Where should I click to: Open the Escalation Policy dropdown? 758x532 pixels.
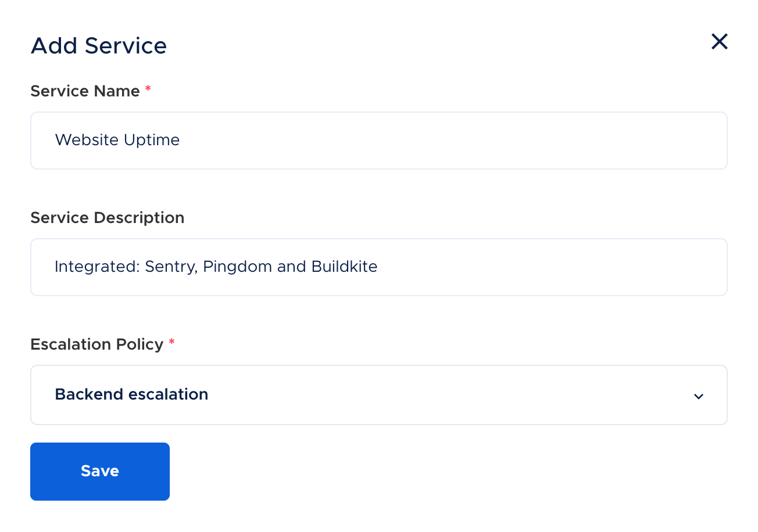coord(378,395)
